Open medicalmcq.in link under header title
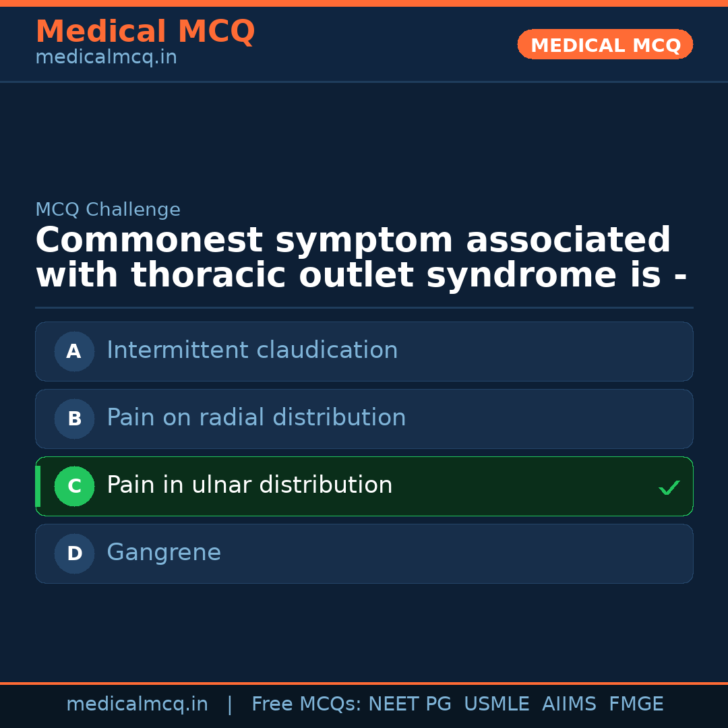This screenshot has height=728, width=728. (106, 58)
